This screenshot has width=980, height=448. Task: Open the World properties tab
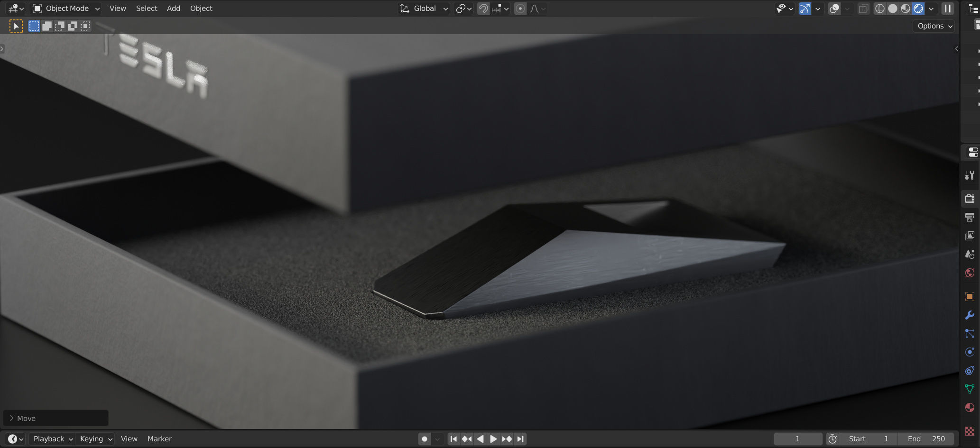[970, 273]
